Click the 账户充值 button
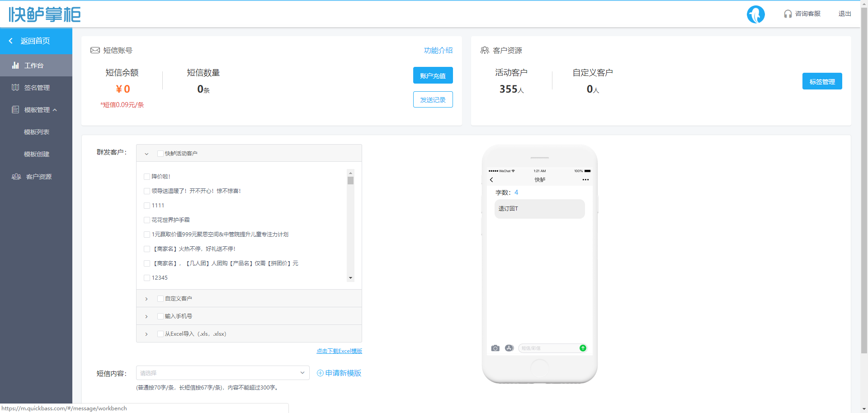Image resolution: width=868 pixels, height=413 pixels. (433, 75)
